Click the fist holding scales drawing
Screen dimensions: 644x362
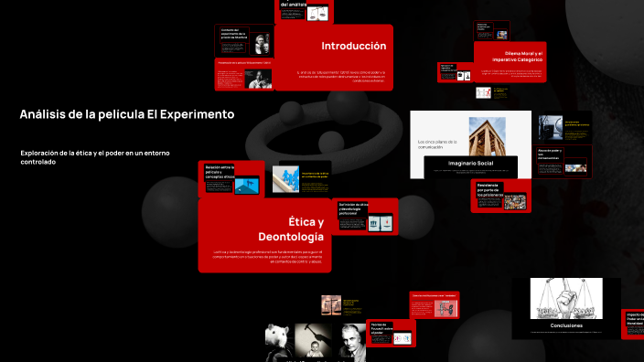566,298
